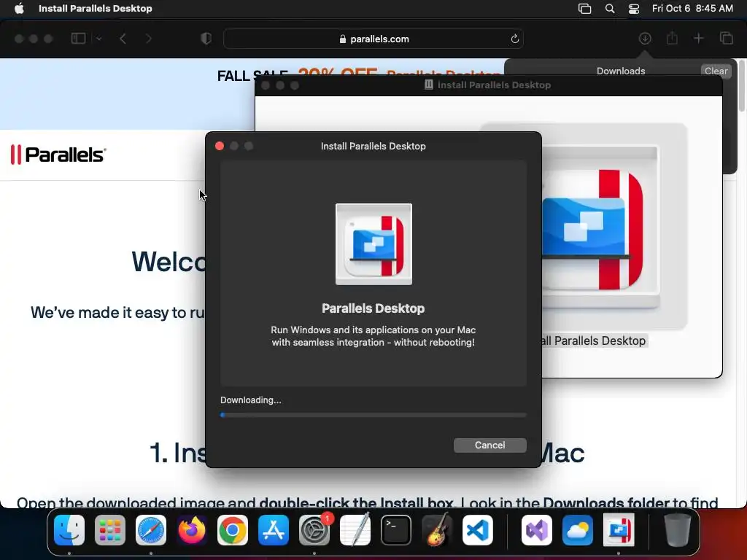The width and height of the screenshot is (747, 560).
Task: Click the date and time in menu bar
Action: click(692, 8)
